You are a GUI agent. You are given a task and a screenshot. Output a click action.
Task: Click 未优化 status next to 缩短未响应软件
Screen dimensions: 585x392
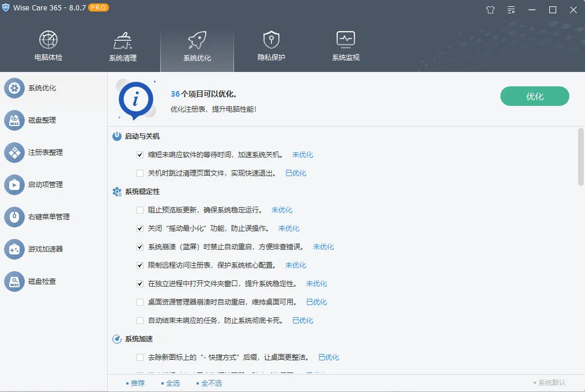[x=303, y=155]
